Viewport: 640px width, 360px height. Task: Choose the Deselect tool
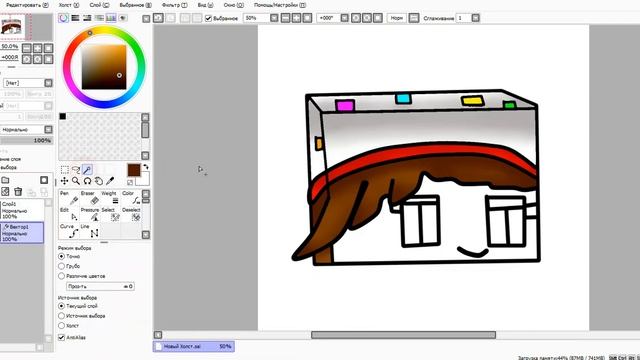[x=131, y=214]
